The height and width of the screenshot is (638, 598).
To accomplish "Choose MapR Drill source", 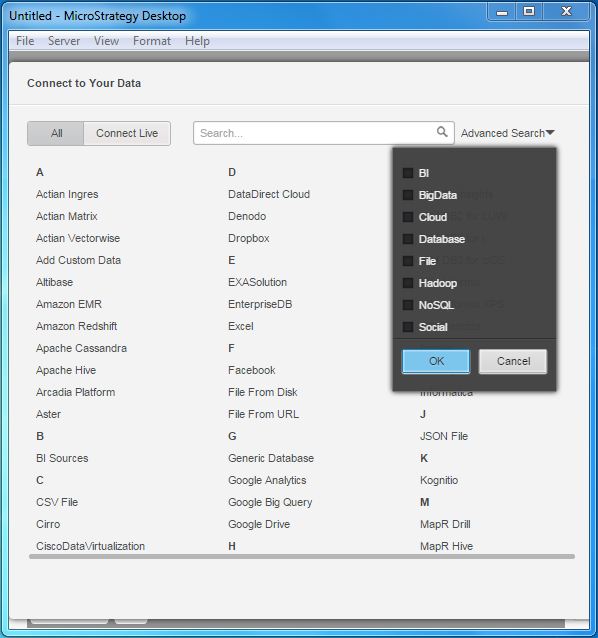I will (x=445, y=524).
